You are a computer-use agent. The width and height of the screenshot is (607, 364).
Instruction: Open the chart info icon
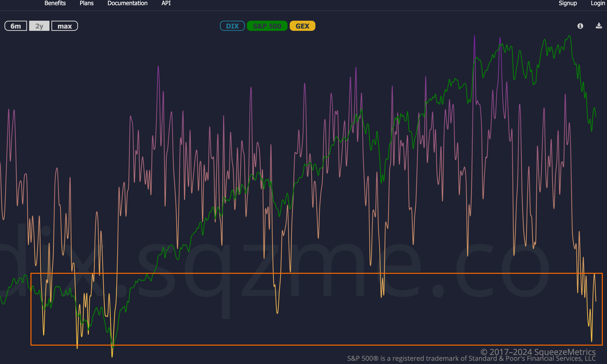[x=580, y=26]
